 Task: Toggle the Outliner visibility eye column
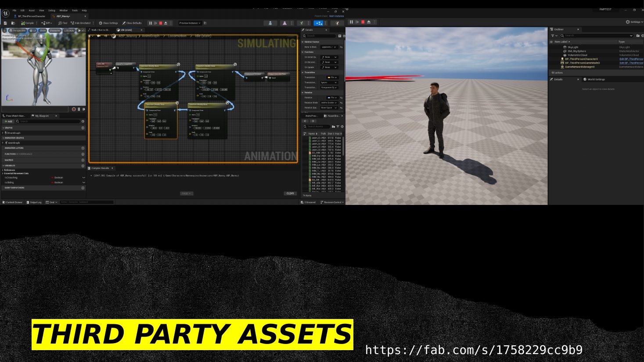point(551,42)
